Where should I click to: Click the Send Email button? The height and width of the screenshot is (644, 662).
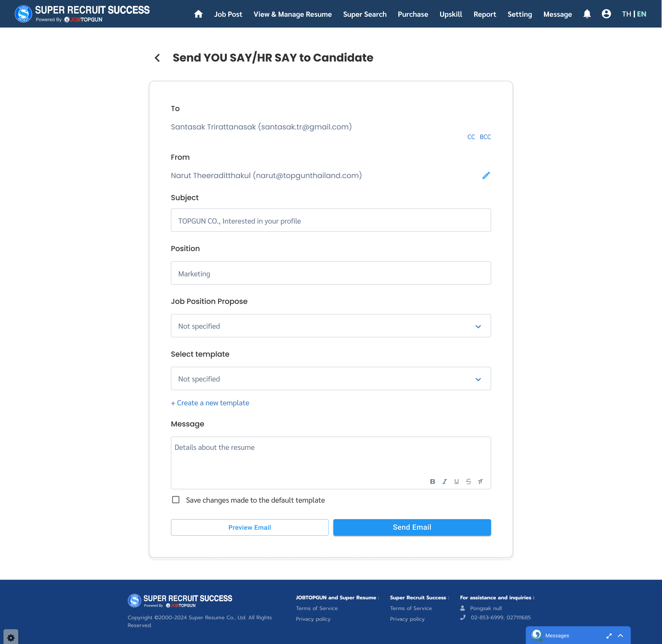pyautogui.click(x=411, y=527)
